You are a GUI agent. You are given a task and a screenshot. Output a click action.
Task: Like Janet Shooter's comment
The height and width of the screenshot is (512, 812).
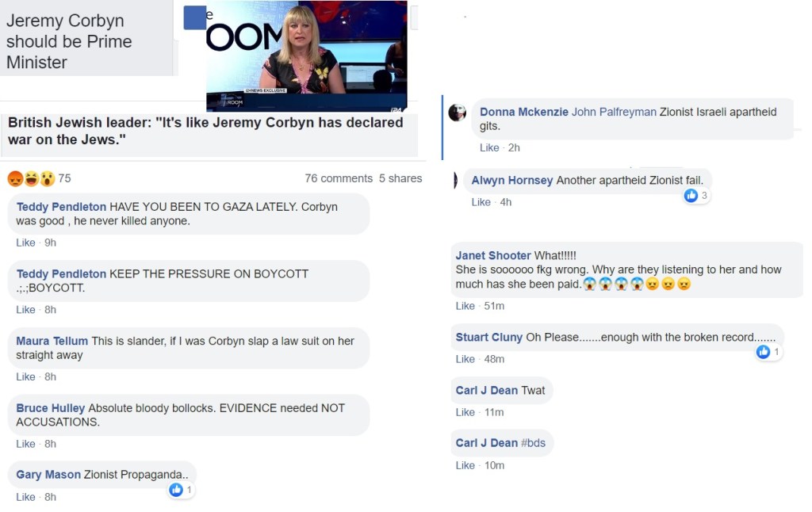coord(465,306)
